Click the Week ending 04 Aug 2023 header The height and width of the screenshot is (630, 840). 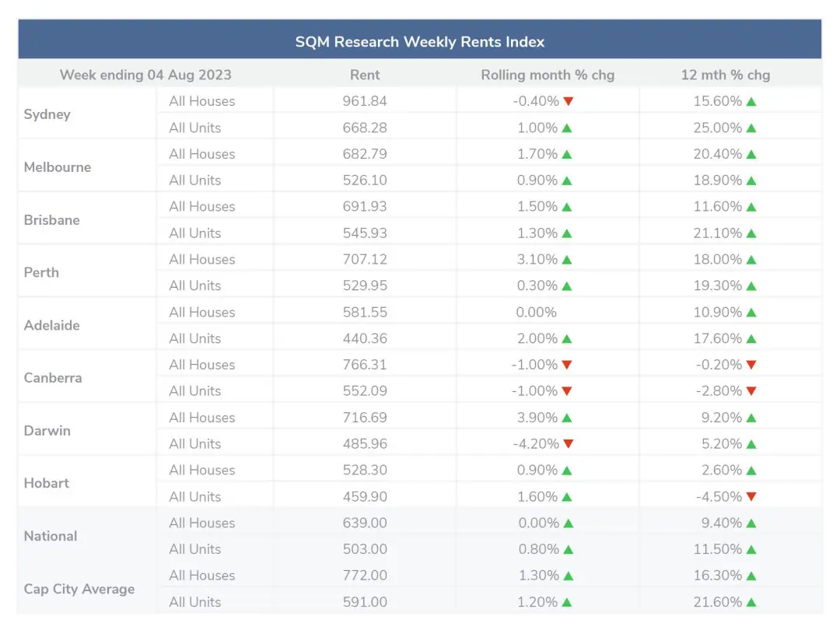pos(145,75)
